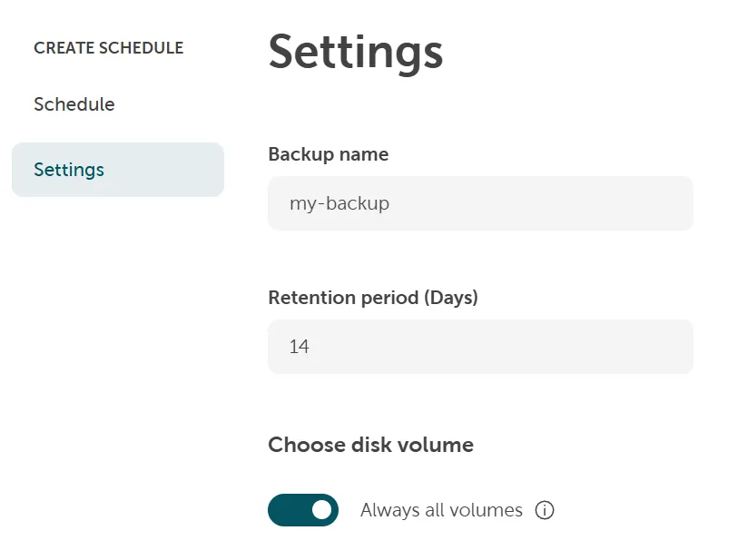738x560 pixels.
Task: Click inside the Backup name field
Action: pyautogui.click(x=479, y=203)
